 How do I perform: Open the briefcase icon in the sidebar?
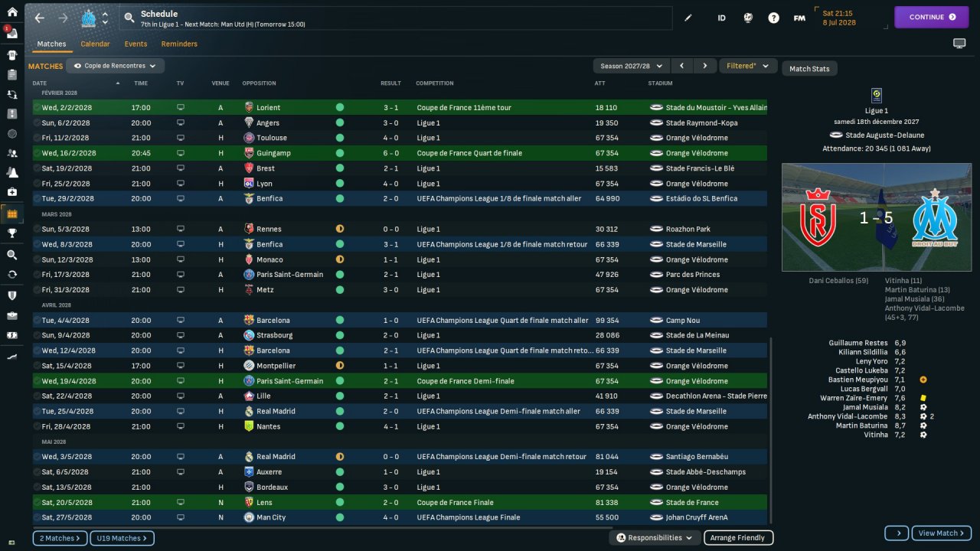pyautogui.click(x=11, y=315)
